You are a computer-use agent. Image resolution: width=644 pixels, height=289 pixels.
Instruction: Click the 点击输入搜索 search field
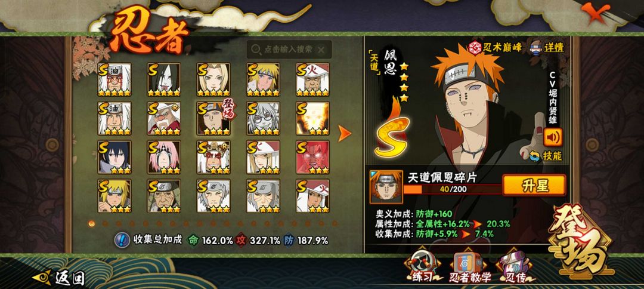(289, 50)
